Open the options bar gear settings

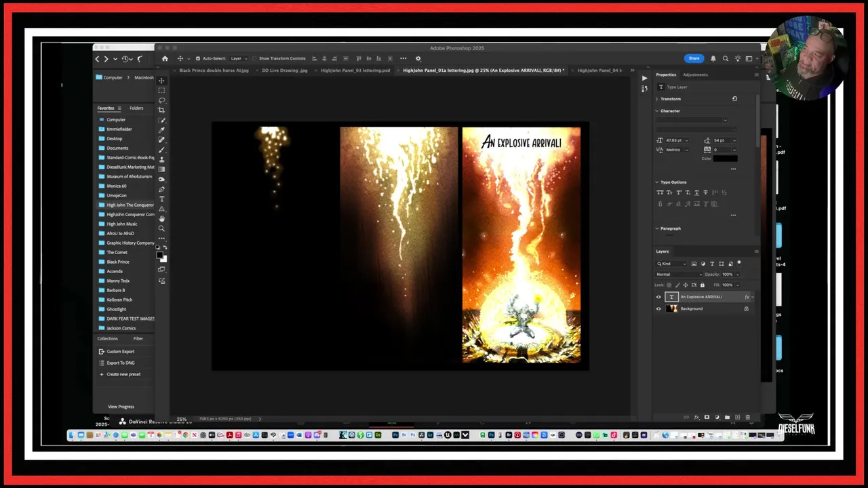click(x=418, y=58)
